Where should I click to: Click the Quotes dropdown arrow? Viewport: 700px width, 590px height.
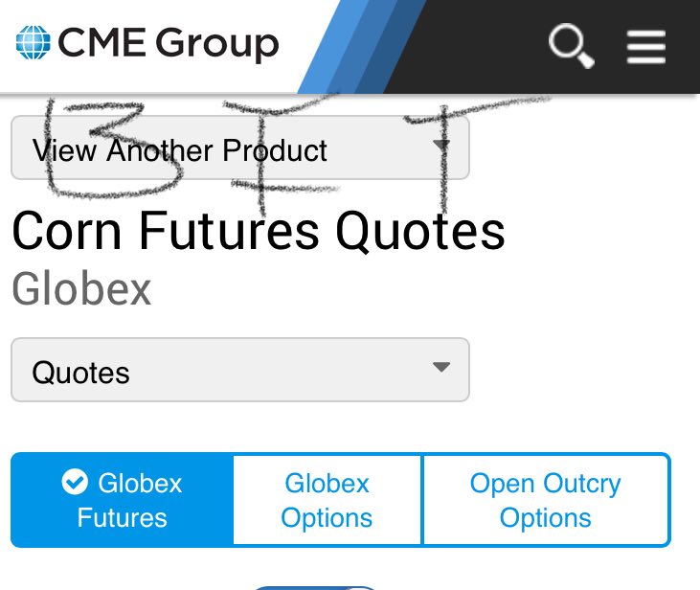[x=441, y=367]
